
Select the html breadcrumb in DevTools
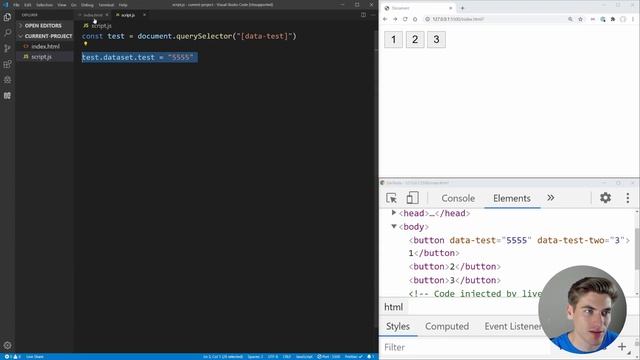click(x=393, y=307)
